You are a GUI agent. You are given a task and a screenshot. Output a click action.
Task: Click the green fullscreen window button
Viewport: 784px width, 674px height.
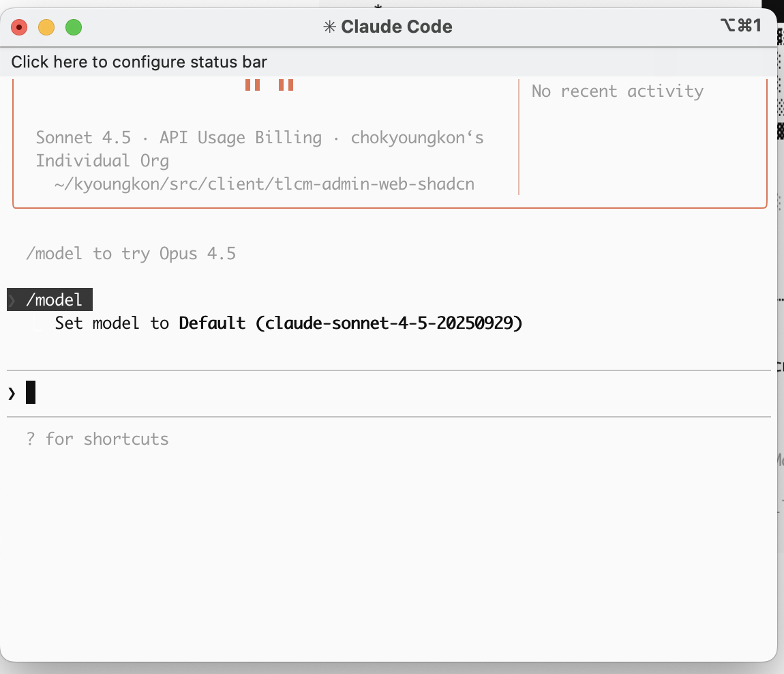[x=74, y=27]
